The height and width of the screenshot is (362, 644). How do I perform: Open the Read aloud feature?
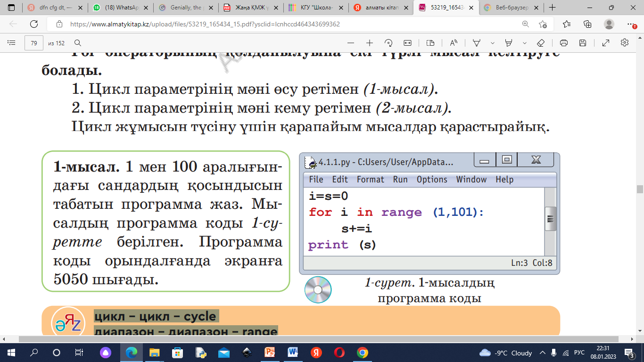(x=454, y=43)
